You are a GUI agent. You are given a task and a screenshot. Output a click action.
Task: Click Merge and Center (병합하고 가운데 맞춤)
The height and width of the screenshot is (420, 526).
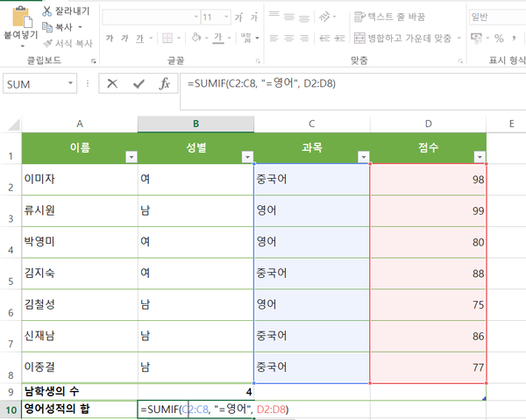(x=402, y=38)
